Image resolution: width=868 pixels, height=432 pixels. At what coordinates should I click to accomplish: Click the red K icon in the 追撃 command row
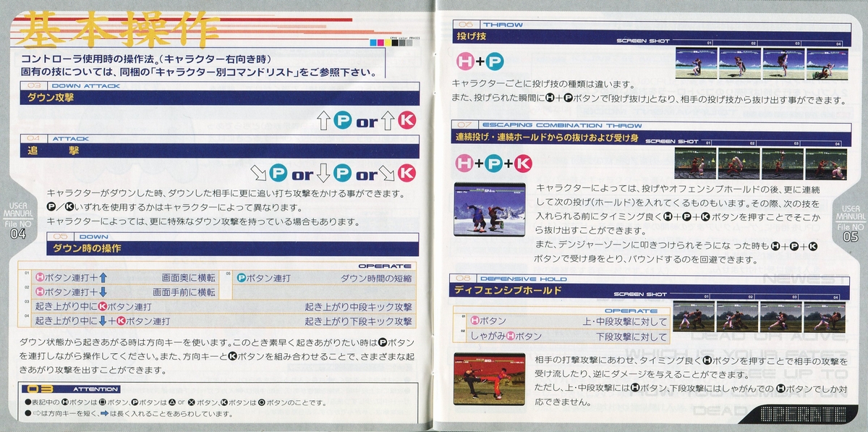407,174
